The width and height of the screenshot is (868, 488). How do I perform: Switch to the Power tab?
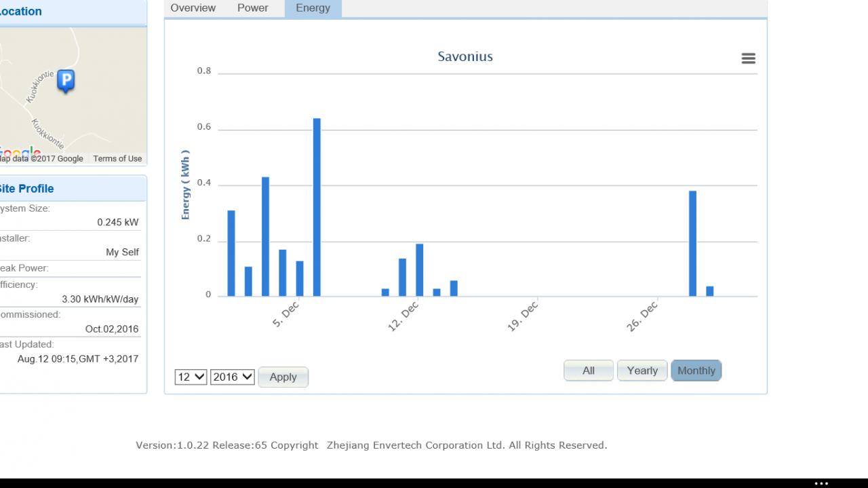pyautogui.click(x=253, y=8)
